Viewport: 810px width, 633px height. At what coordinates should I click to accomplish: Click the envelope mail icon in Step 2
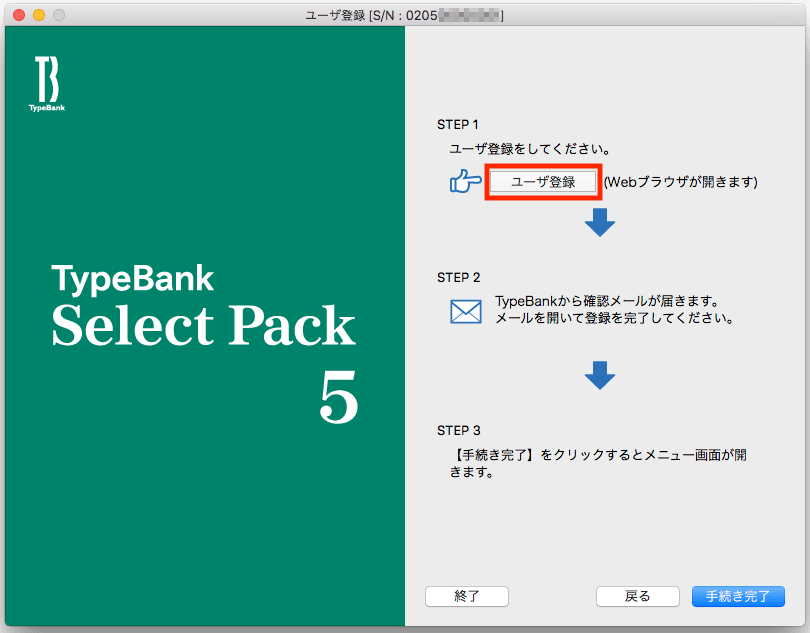[x=465, y=312]
